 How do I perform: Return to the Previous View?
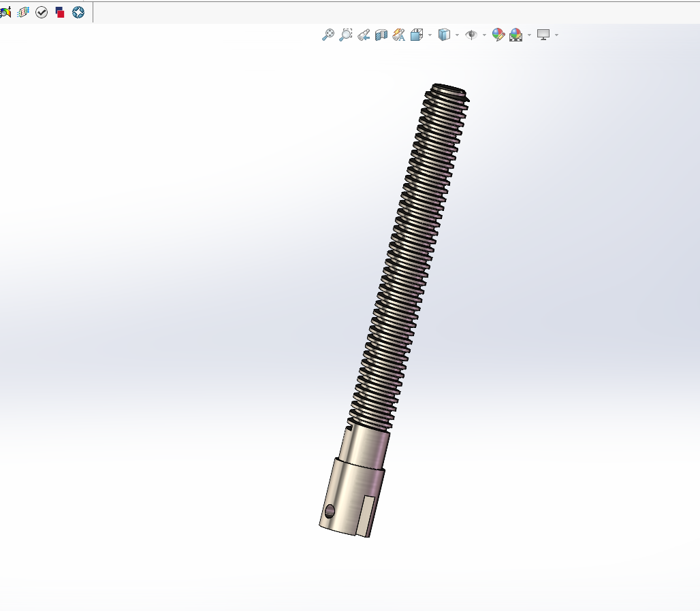click(364, 35)
